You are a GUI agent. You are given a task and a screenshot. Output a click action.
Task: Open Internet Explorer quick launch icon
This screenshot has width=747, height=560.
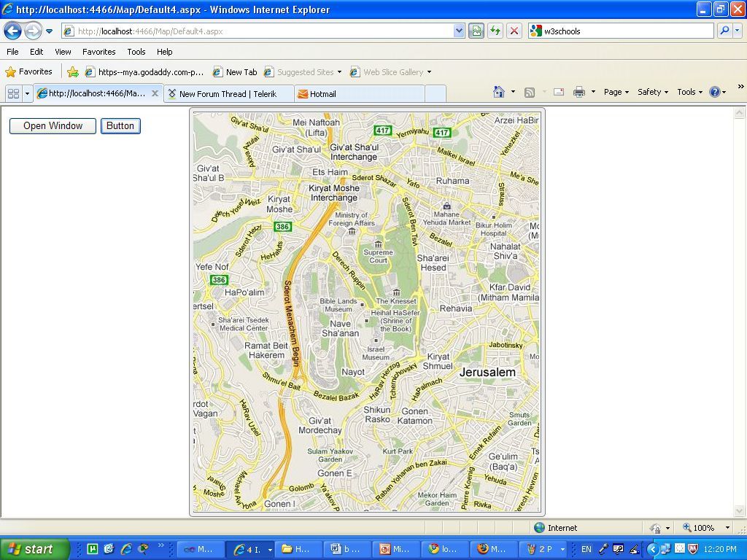(x=126, y=549)
